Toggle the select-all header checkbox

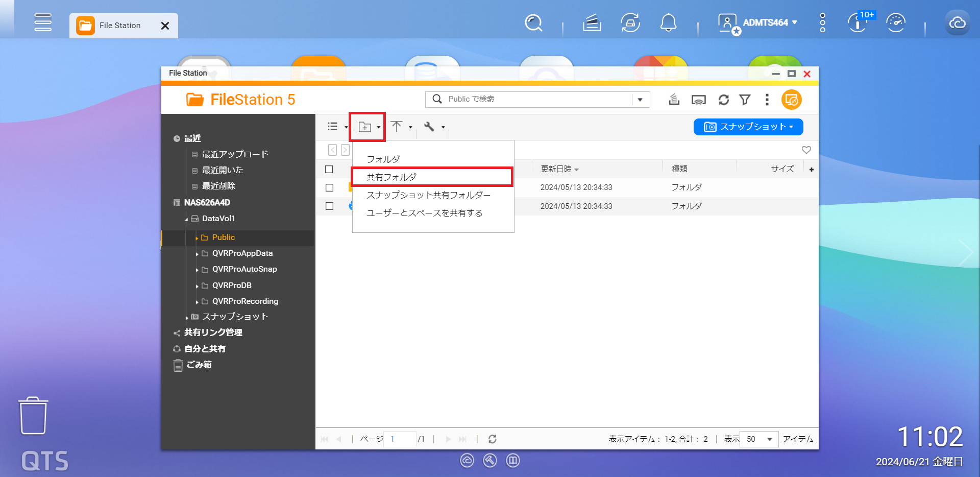(x=329, y=169)
